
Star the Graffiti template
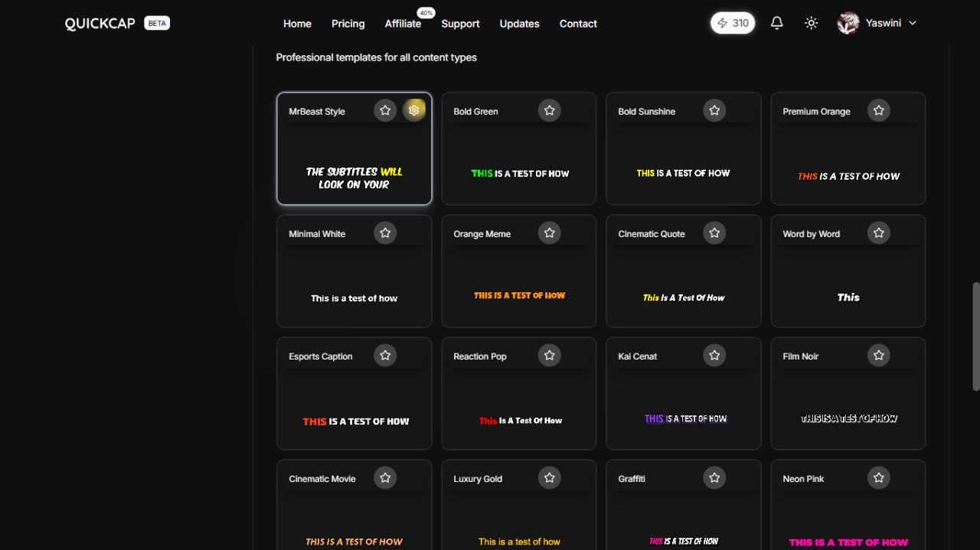pyautogui.click(x=714, y=477)
